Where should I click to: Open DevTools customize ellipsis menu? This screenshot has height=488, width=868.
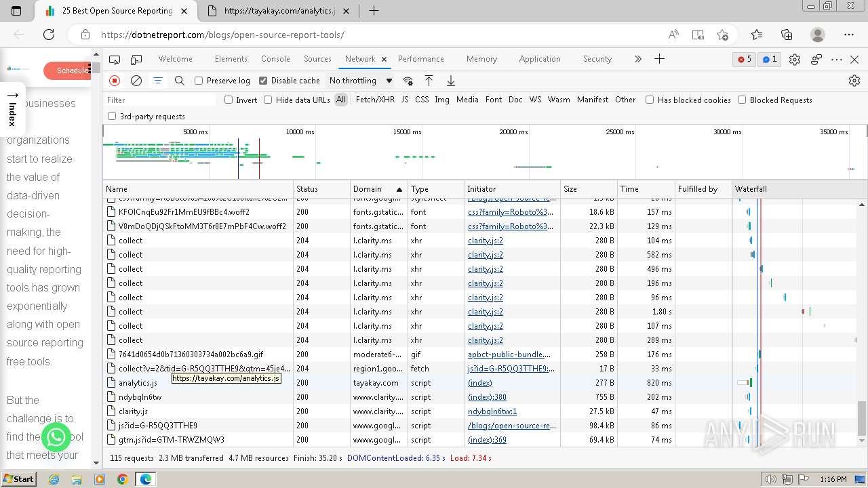pyautogui.click(x=837, y=60)
